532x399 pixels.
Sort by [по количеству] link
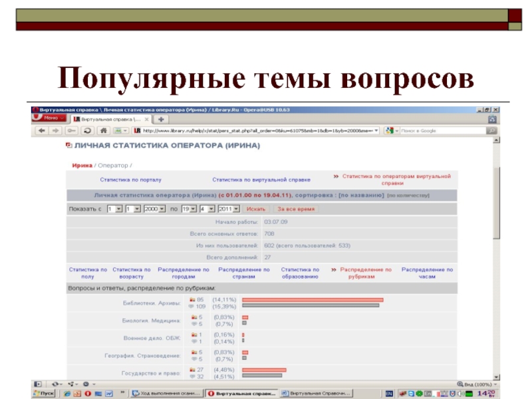408,196
